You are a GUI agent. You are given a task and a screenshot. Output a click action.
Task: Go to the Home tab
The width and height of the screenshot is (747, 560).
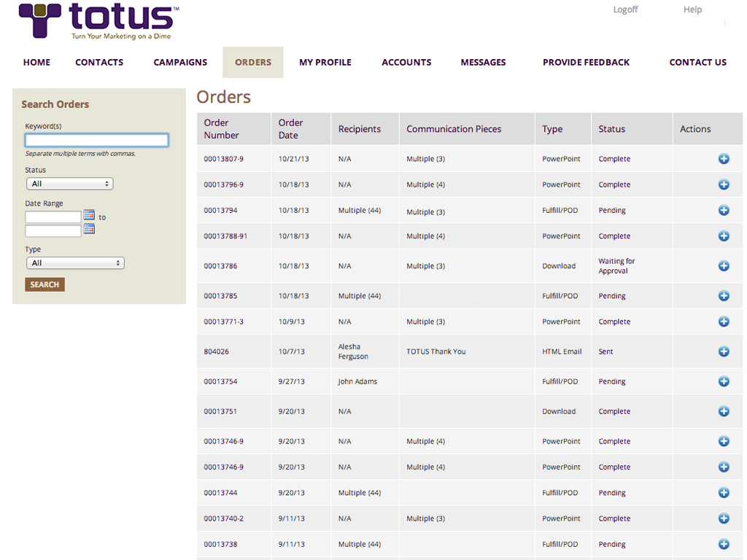pyautogui.click(x=36, y=63)
